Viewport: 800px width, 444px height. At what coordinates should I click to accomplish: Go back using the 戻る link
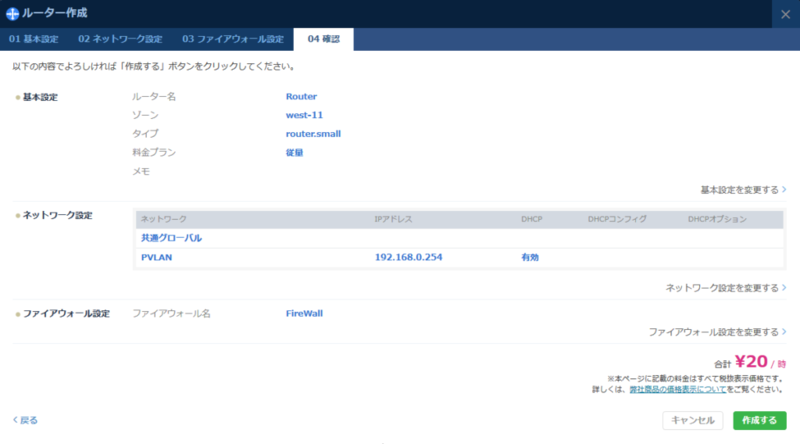(26, 420)
